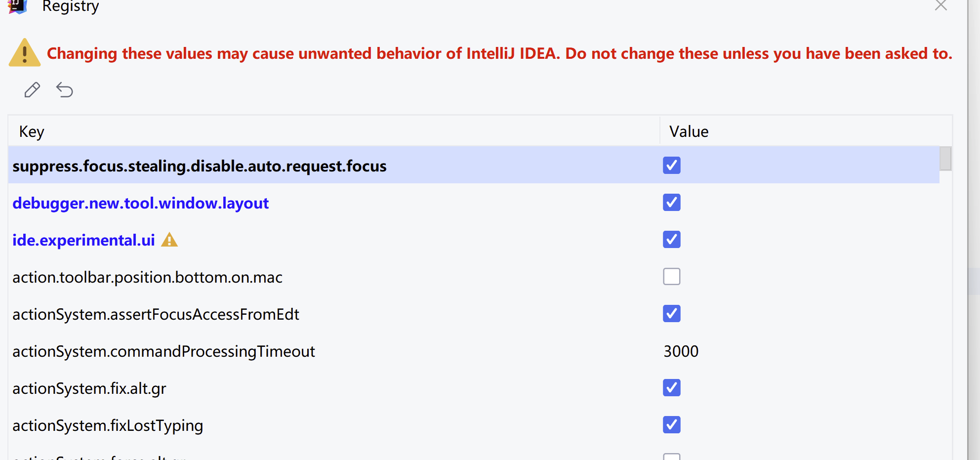Disable actionSystem.assertFocusAccessFromEdt
Viewport: 980px width, 460px height.
[x=671, y=314]
